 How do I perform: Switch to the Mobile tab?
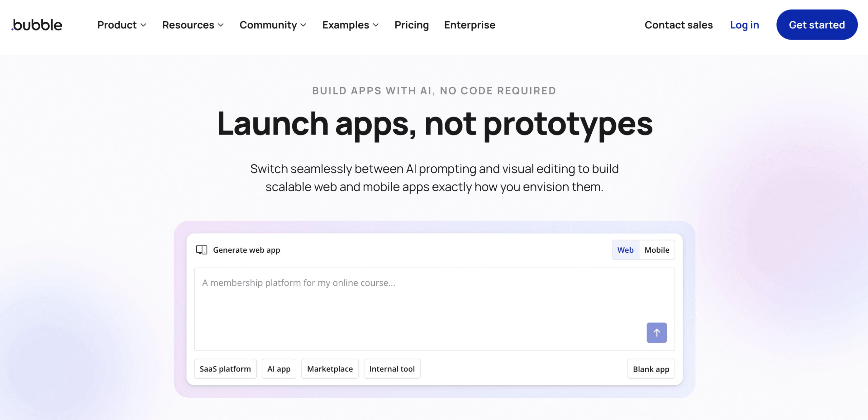click(x=657, y=250)
